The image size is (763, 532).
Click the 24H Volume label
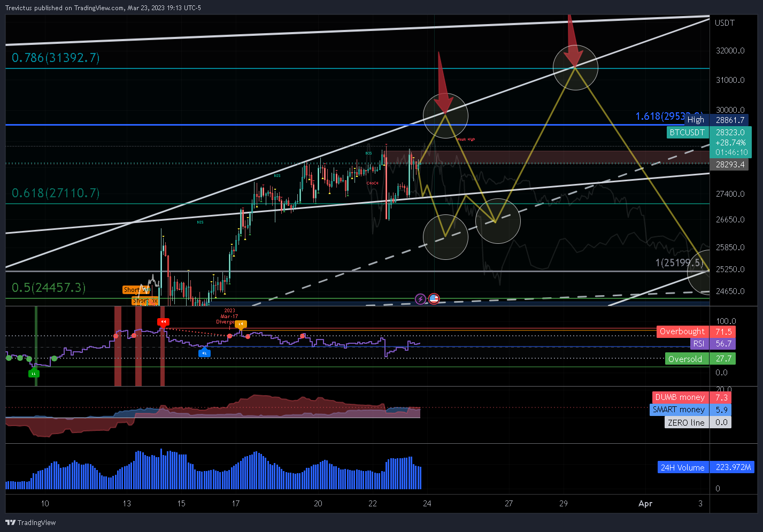pyautogui.click(x=683, y=467)
